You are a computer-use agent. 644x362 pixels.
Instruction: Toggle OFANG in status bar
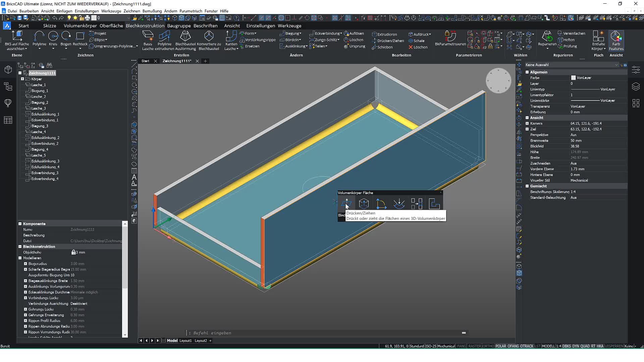click(513, 346)
